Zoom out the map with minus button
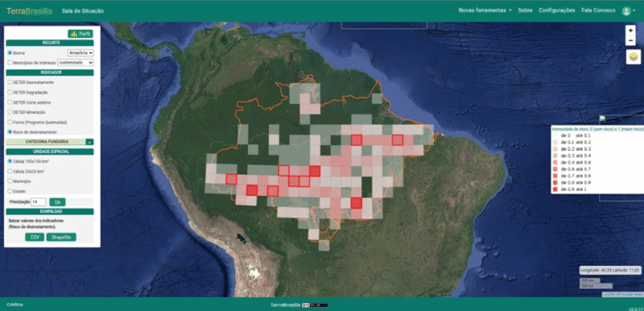The image size is (644, 311). point(630,40)
